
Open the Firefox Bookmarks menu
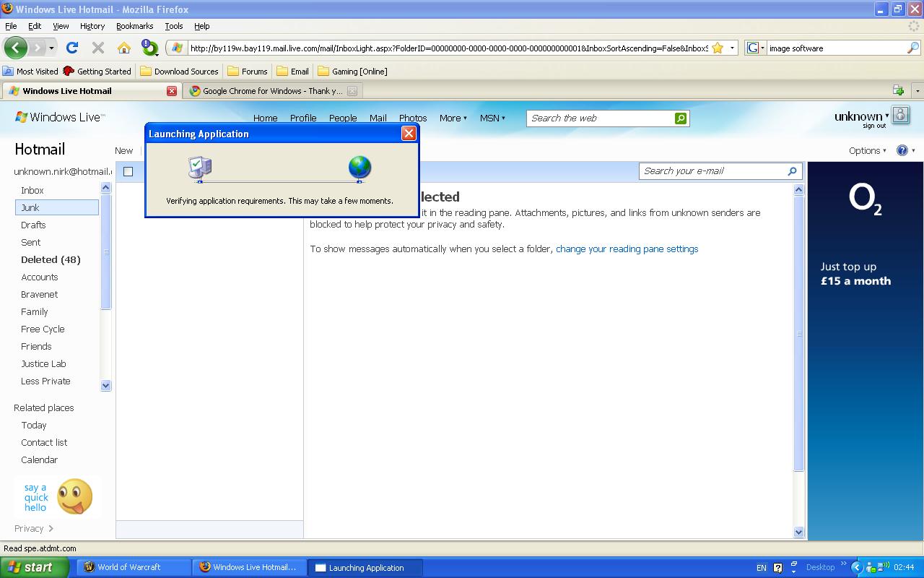[135, 26]
